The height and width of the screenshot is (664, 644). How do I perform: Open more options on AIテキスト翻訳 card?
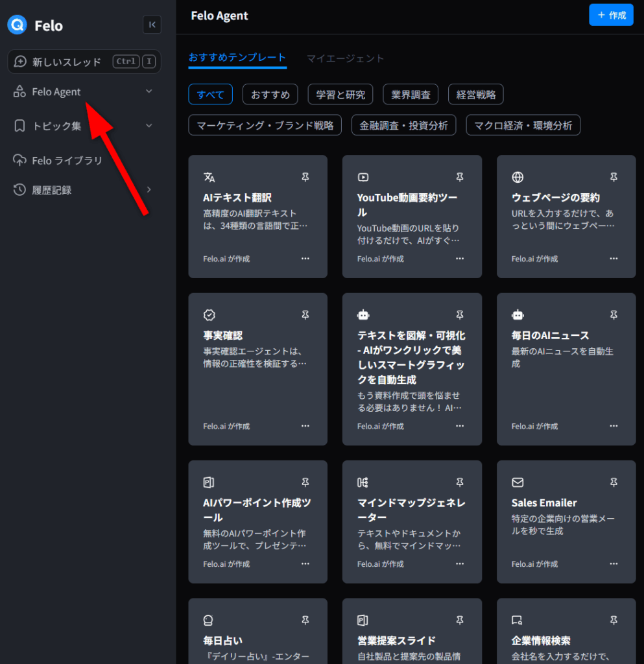pyautogui.click(x=305, y=258)
